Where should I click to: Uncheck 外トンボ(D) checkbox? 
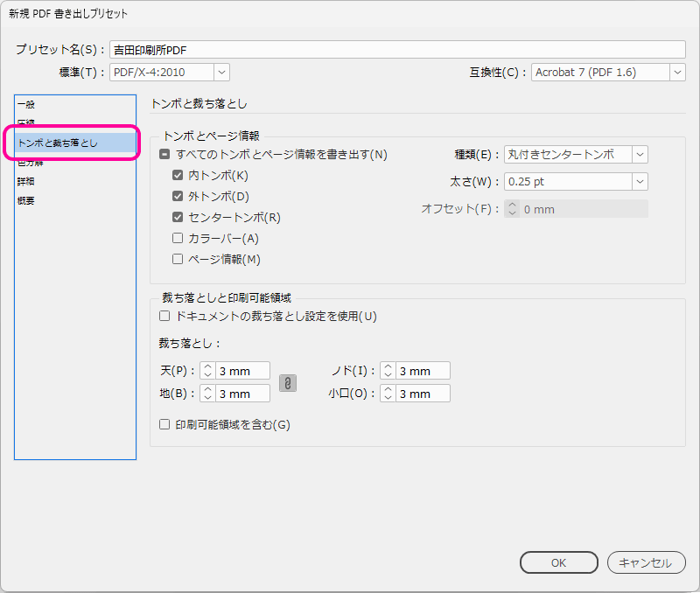point(178,196)
